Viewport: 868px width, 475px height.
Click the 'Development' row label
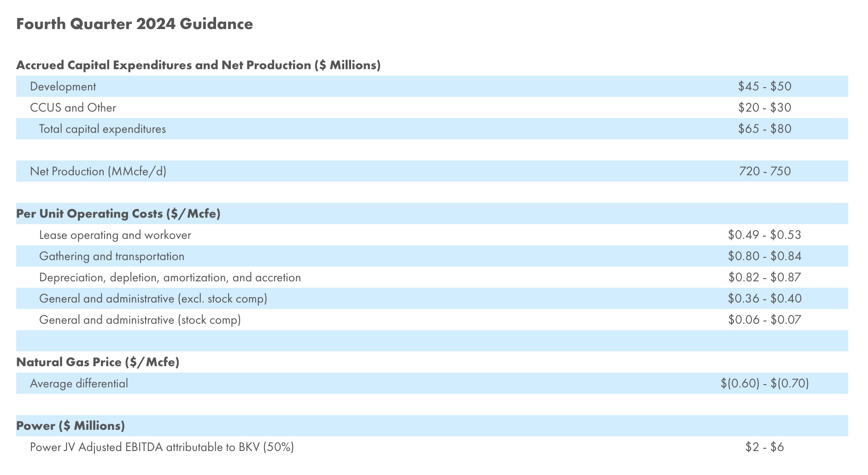tap(63, 87)
